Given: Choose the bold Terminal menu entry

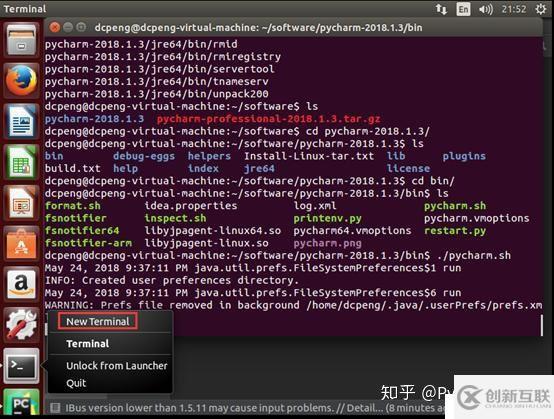Looking at the screenshot, I should click(88, 344).
